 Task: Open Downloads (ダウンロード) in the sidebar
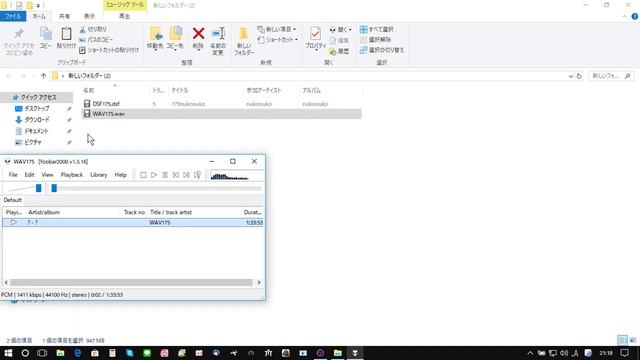pos(37,120)
